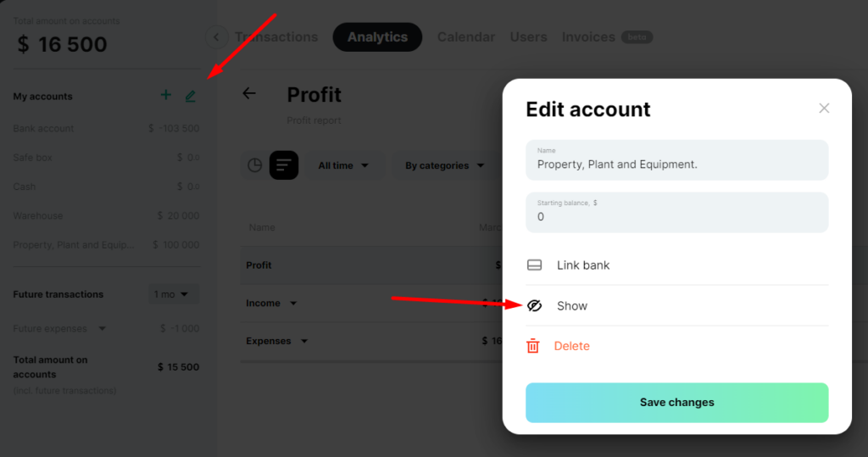Click the red trash Delete icon
The image size is (868, 457).
[x=532, y=346]
